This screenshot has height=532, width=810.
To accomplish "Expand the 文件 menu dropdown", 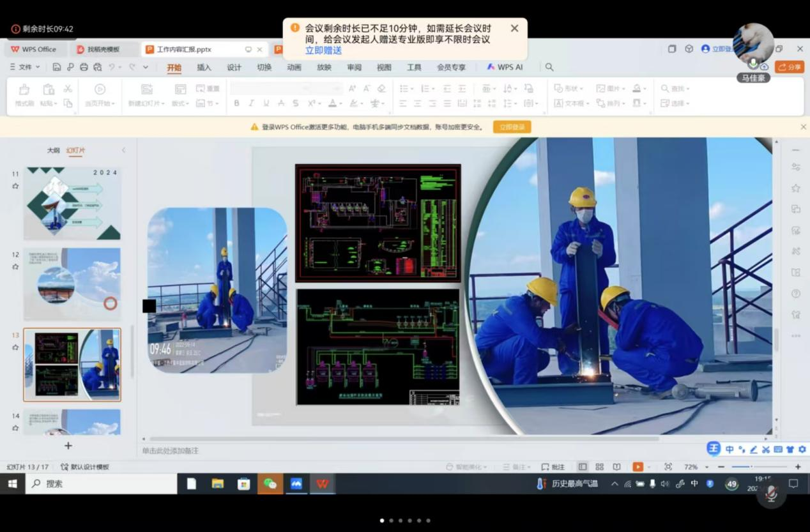I will (25, 67).
